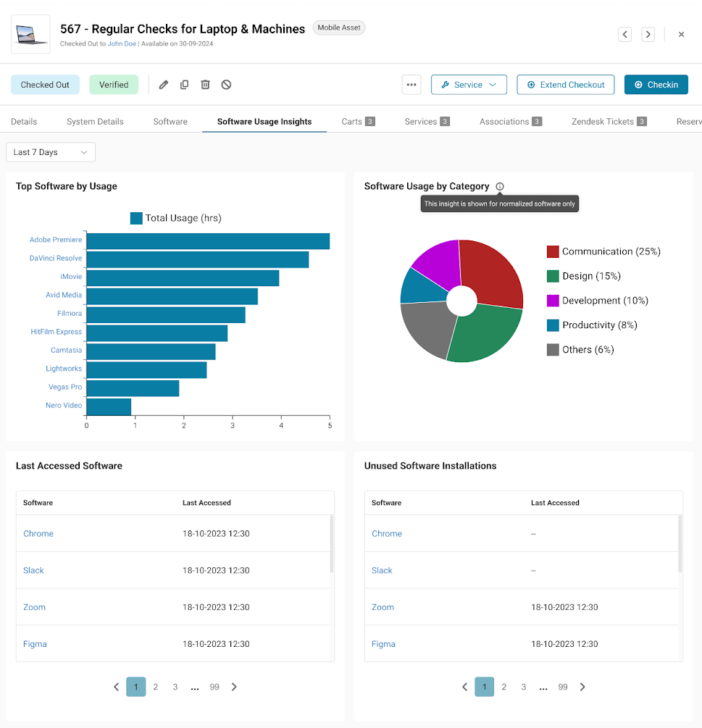
Task: Select page 2 in Unused Software Installations
Action: [503, 687]
